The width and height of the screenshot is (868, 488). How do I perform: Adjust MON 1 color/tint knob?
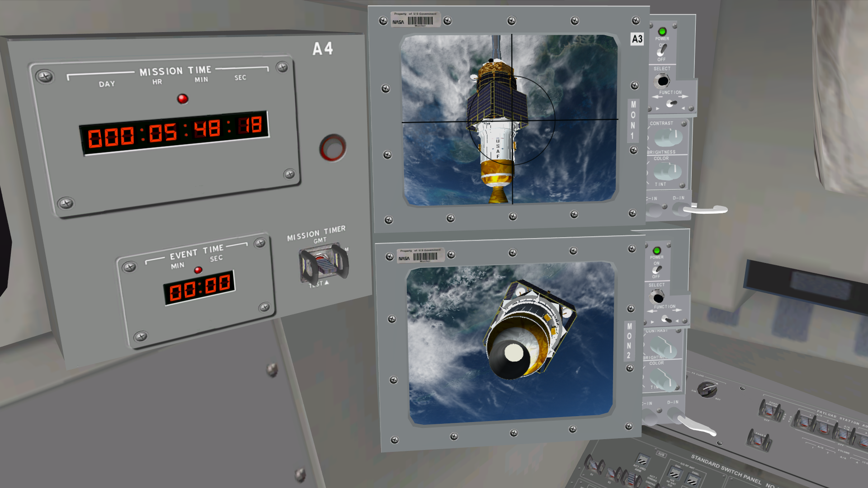pyautogui.click(x=667, y=171)
